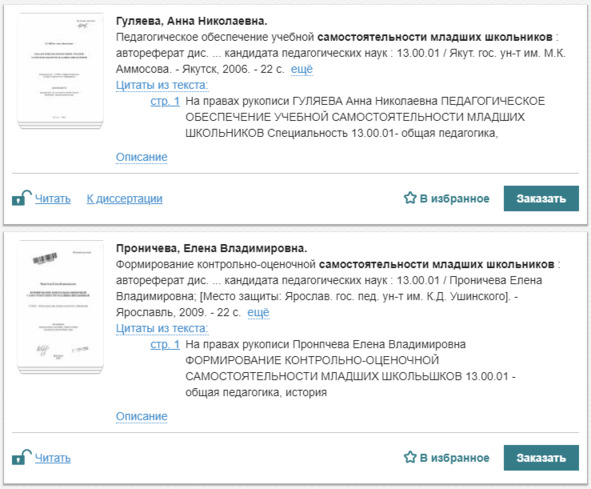This screenshot has height=489, width=591.
Task: Click 'Читать' link for Гуляева's autoreferat
Action: (53, 198)
